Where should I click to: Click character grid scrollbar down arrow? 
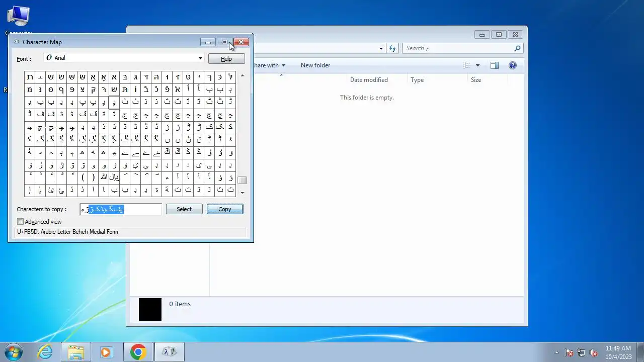(x=243, y=193)
